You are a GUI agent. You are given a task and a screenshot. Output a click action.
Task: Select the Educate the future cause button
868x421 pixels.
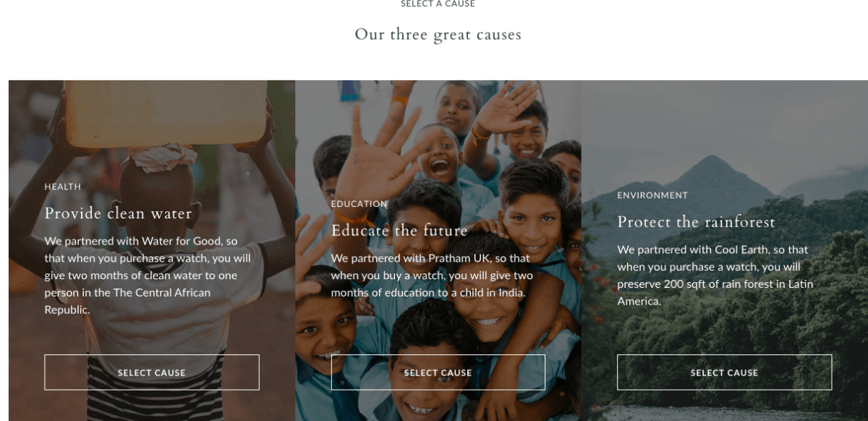pos(438,373)
